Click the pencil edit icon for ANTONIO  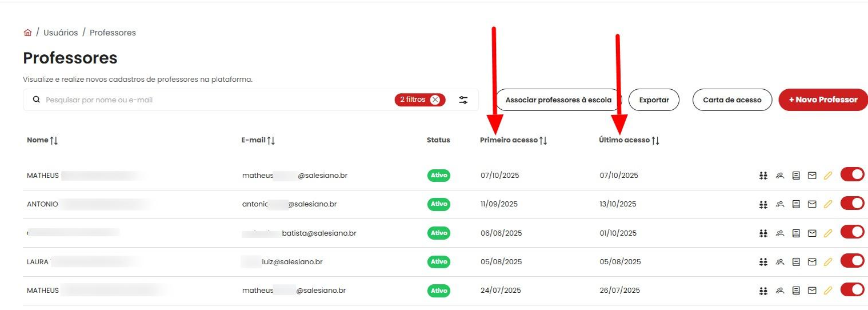pyautogui.click(x=827, y=204)
